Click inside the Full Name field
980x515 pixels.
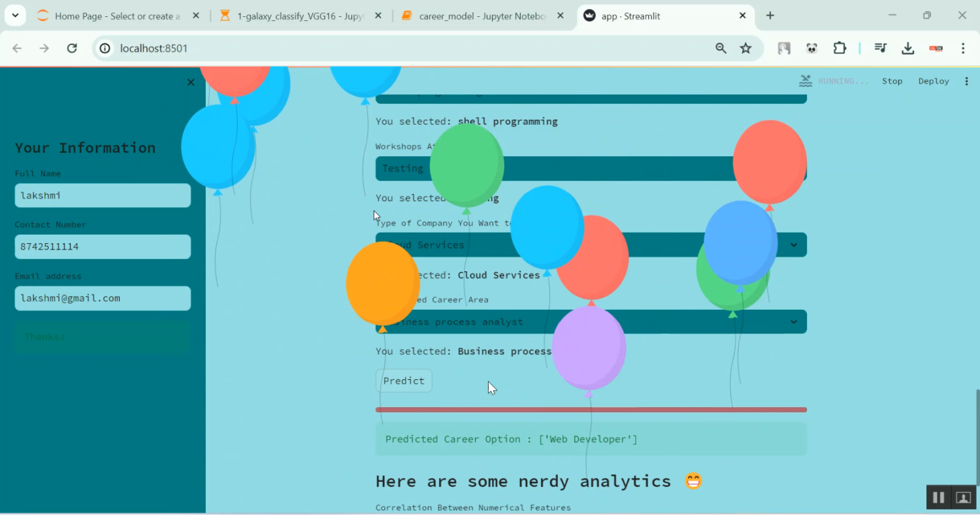coord(103,195)
